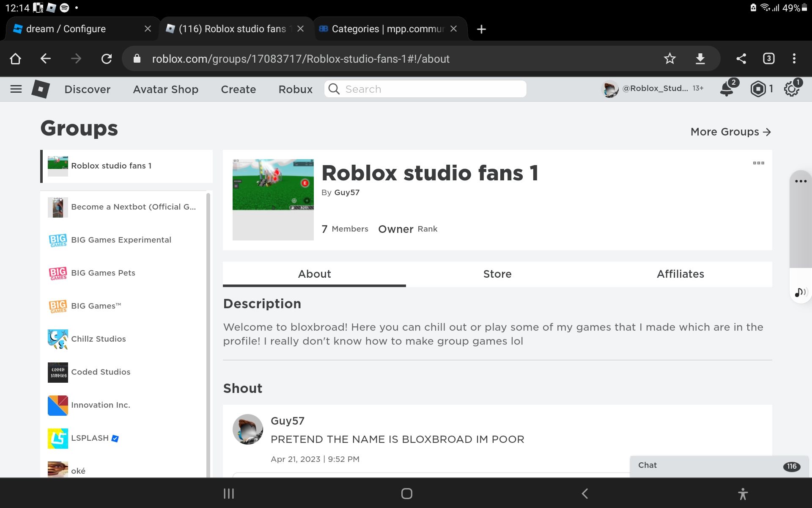Open the notifications bell icon

727,89
